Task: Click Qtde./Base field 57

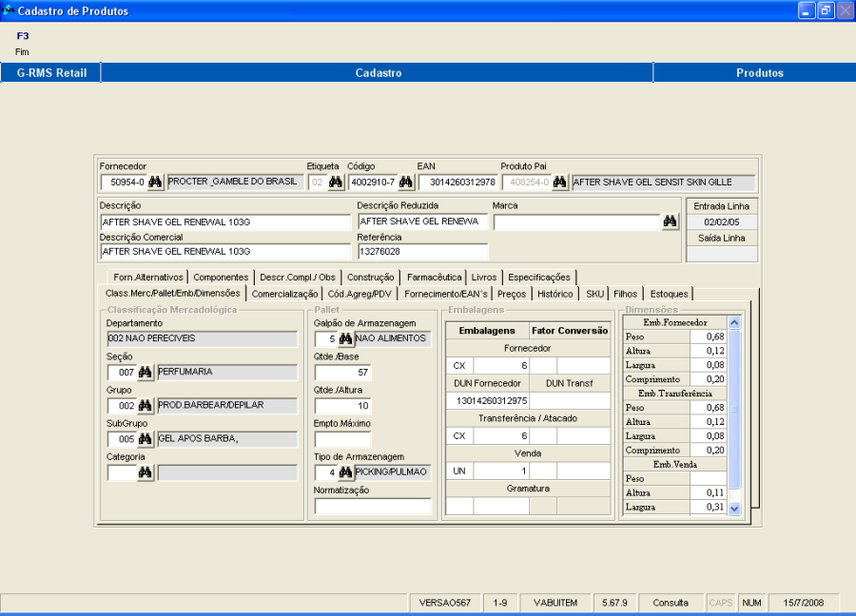Action: click(342, 373)
